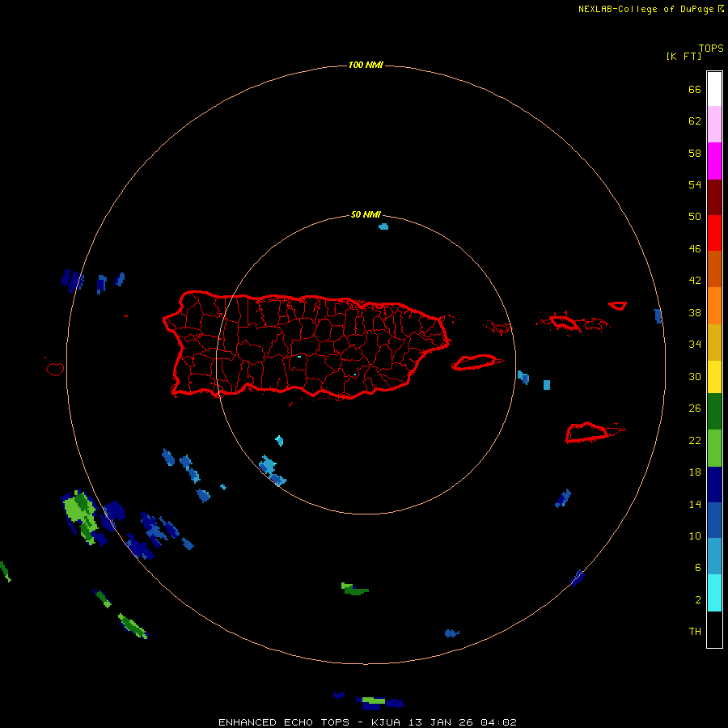Screen dimensions: 728x728
Task: Click the magenta legend swatch
Action: (714, 161)
